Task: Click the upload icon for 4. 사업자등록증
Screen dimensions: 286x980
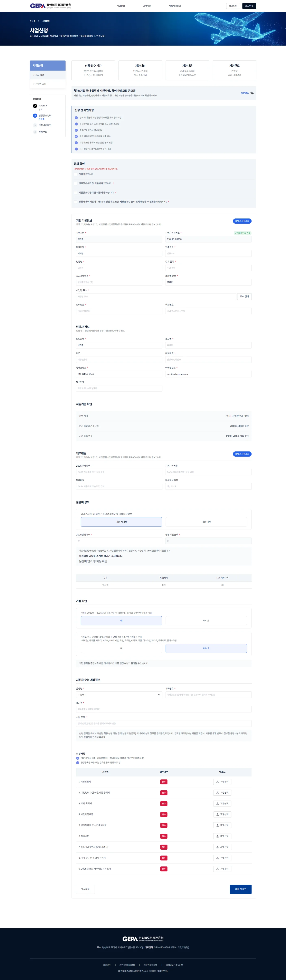Action: (x=218, y=814)
